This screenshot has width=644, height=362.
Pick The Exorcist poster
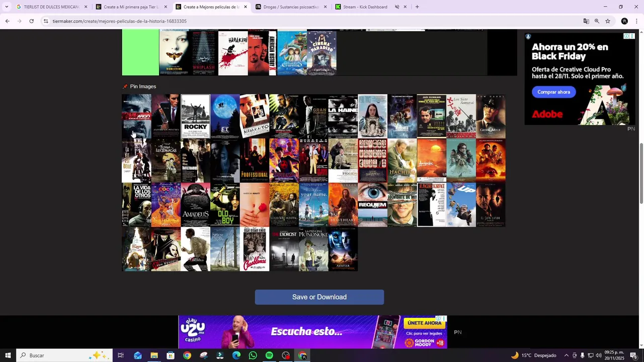coord(284,249)
